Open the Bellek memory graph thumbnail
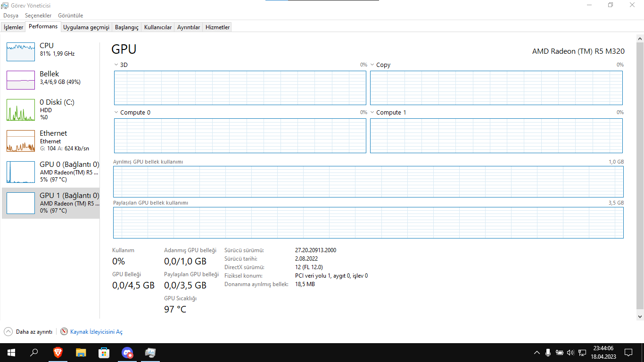This screenshot has height=362, width=644. point(21,80)
